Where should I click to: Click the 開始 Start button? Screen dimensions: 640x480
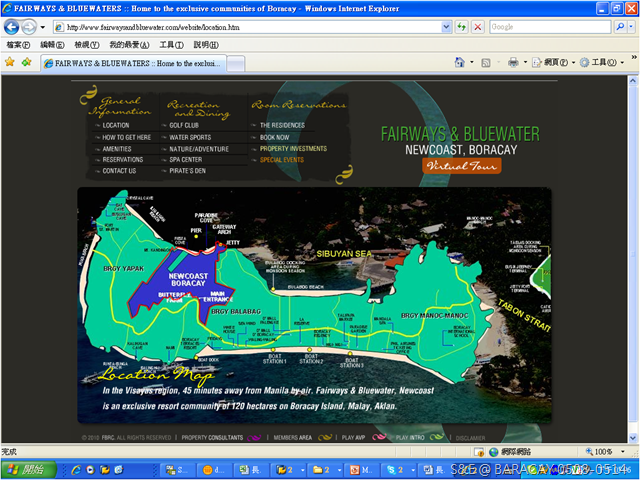coord(29,470)
